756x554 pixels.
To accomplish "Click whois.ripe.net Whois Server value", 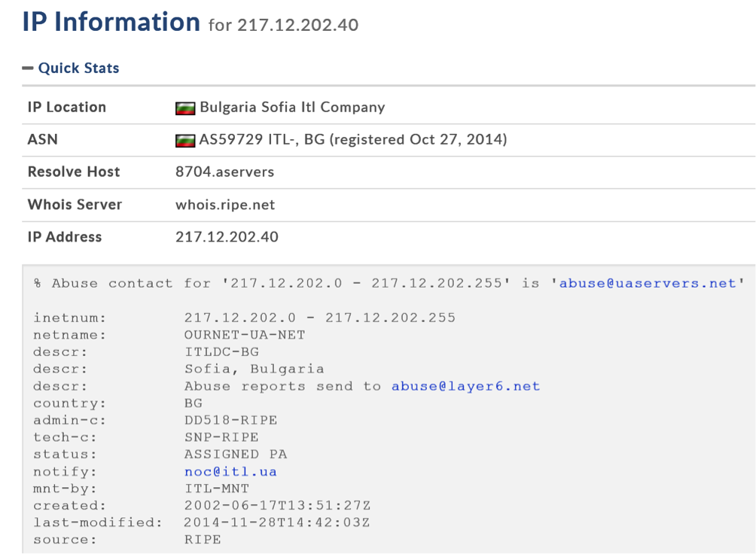I will tap(225, 205).
